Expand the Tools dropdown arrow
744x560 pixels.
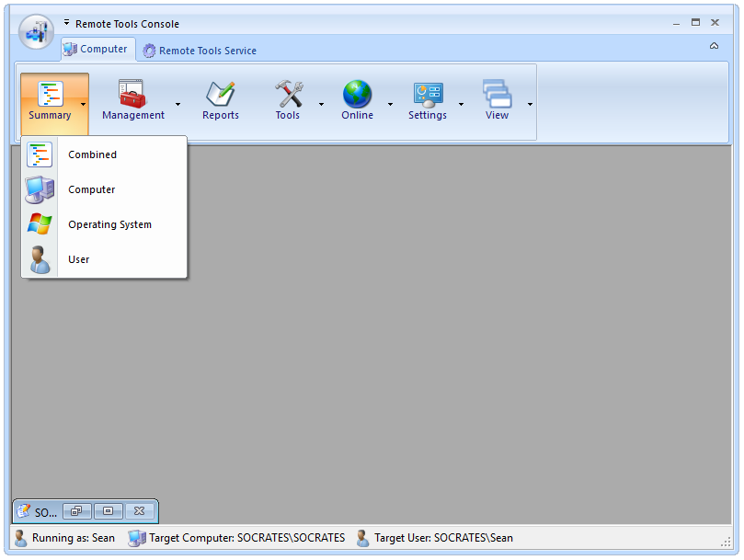(x=321, y=105)
